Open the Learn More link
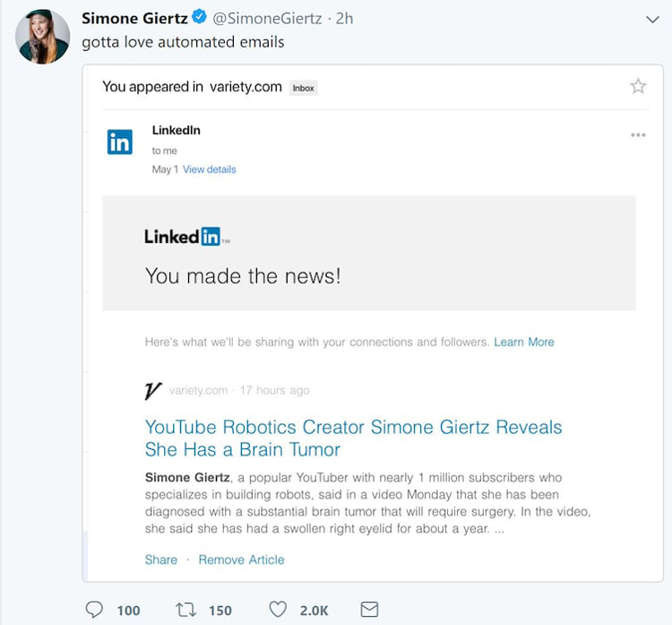Screen dimensions: 672x625 click(524, 342)
